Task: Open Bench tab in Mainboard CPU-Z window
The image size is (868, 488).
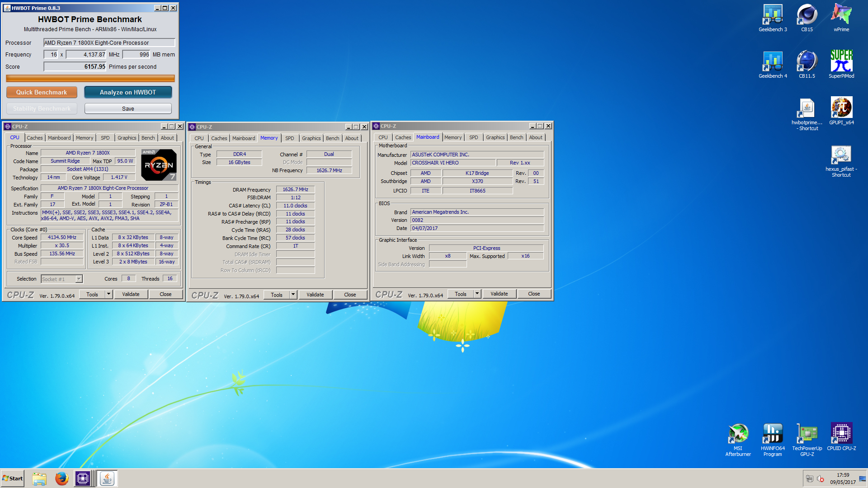Action: point(516,137)
